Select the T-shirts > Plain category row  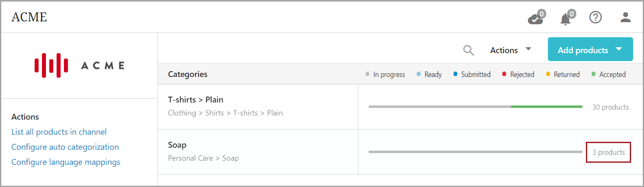click(196, 100)
